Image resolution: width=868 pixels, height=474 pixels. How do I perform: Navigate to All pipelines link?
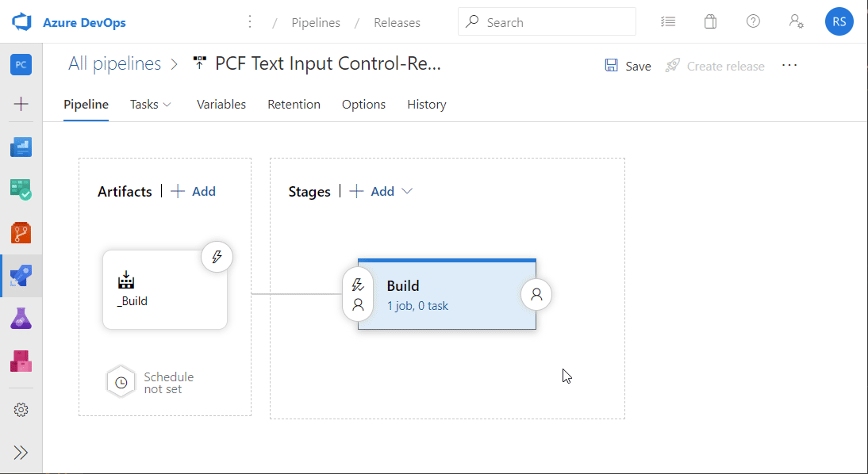pyautogui.click(x=114, y=63)
